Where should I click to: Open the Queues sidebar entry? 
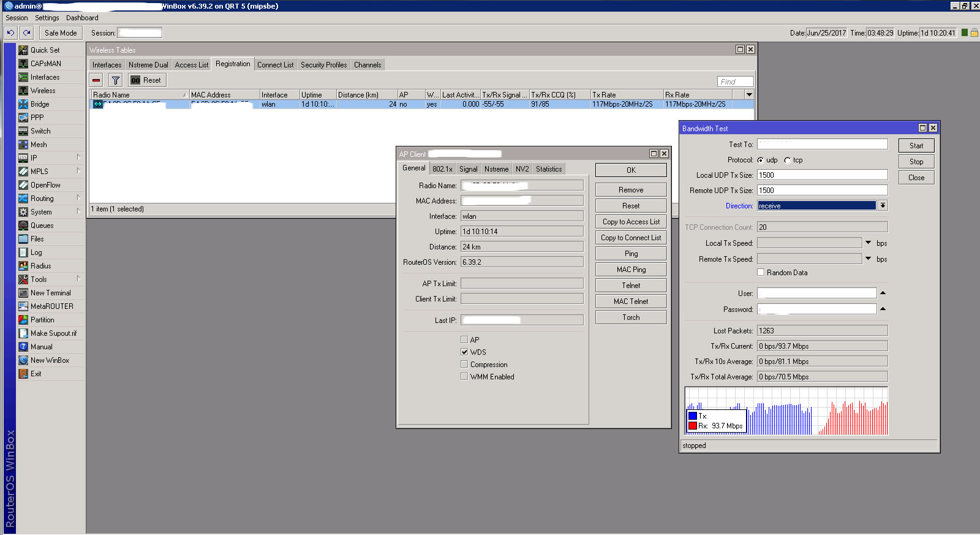pos(42,226)
